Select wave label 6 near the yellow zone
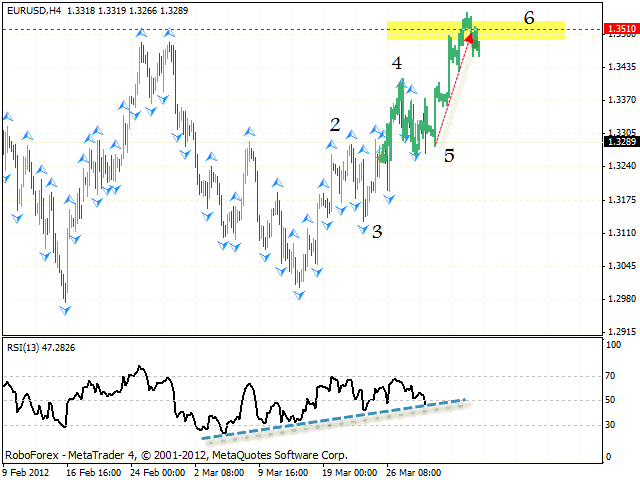 (528, 17)
